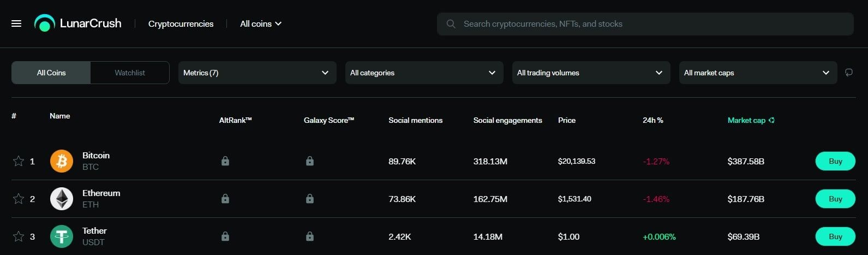Viewport: 868px width, 255px height.
Task: Open the hamburger menu
Action: [16, 23]
